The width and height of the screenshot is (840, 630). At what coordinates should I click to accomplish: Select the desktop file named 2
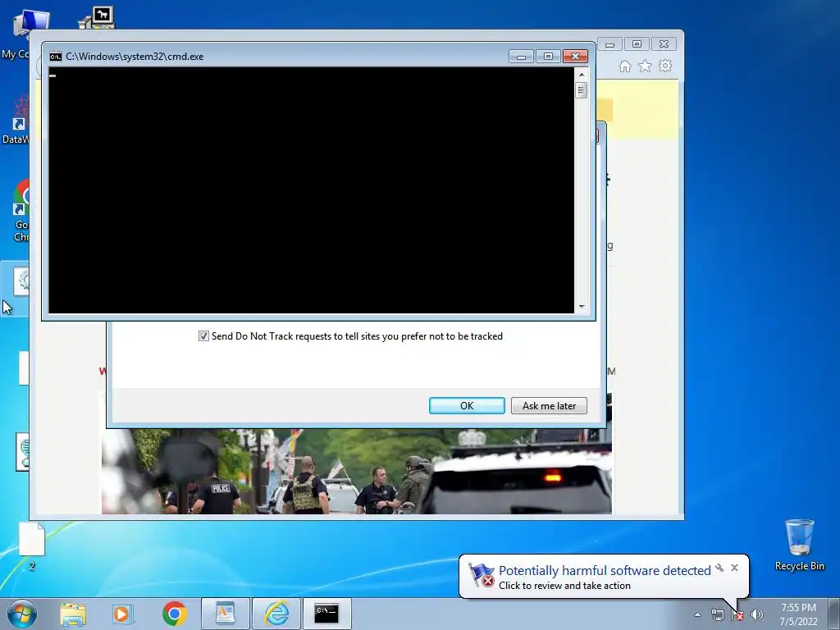pos(32,546)
